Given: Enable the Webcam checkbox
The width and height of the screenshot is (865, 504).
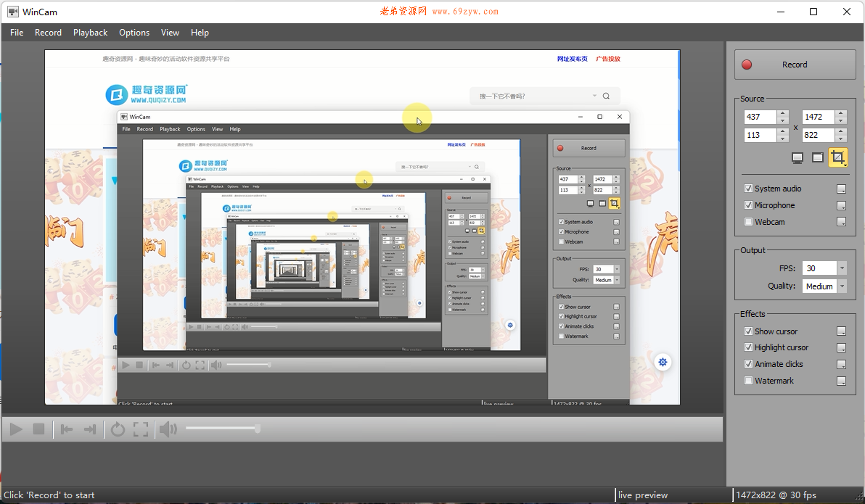Looking at the screenshot, I should 748,222.
